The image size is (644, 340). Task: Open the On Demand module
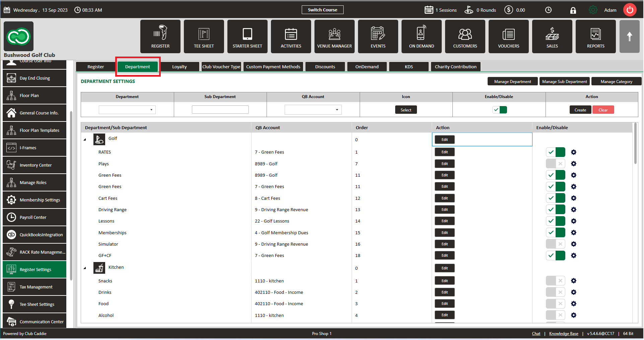click(421, 36)
